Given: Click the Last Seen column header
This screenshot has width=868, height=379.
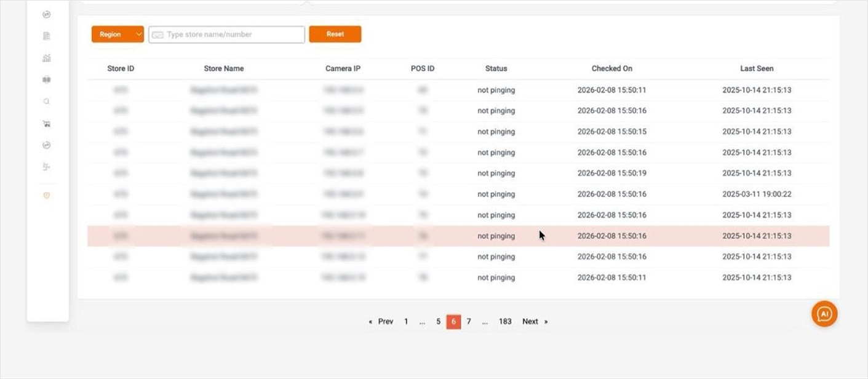Looking at the screenshot, I should (757, 68).
